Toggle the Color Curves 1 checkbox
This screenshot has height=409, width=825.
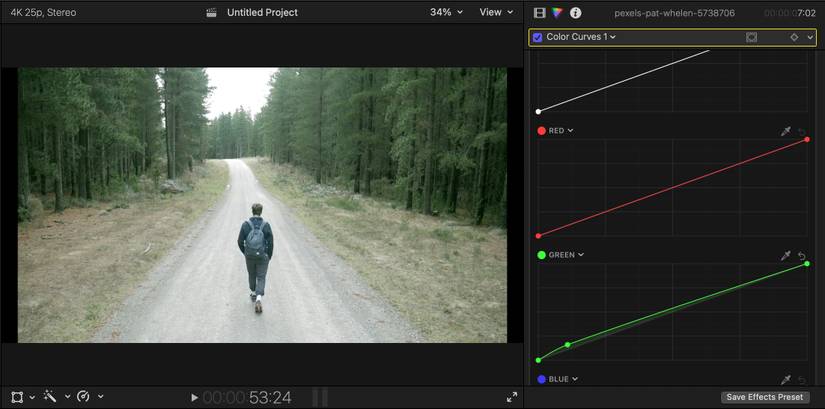(x=537, y=37)
